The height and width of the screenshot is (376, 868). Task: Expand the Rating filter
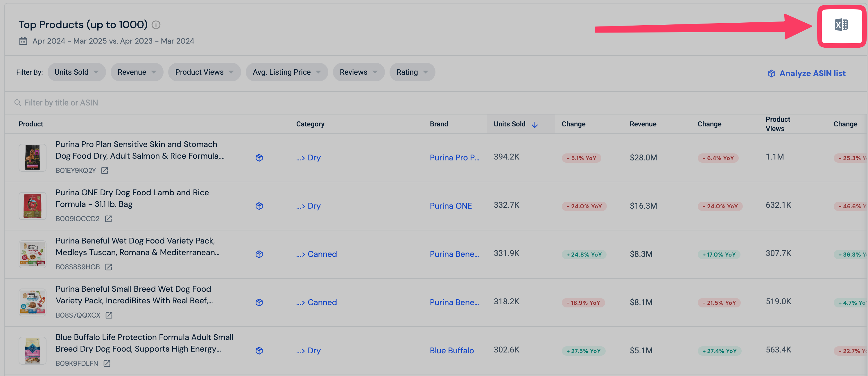click(x=412, y=72)
